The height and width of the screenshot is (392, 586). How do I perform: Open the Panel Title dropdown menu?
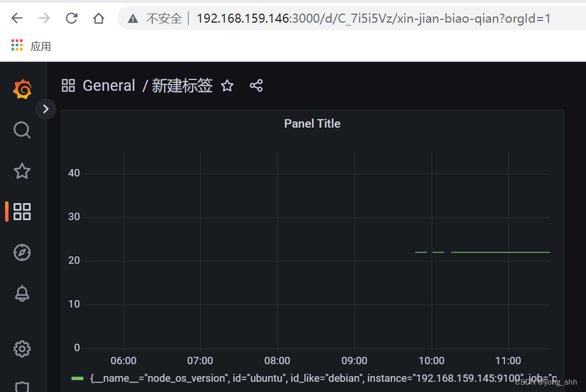pos(312,123)
